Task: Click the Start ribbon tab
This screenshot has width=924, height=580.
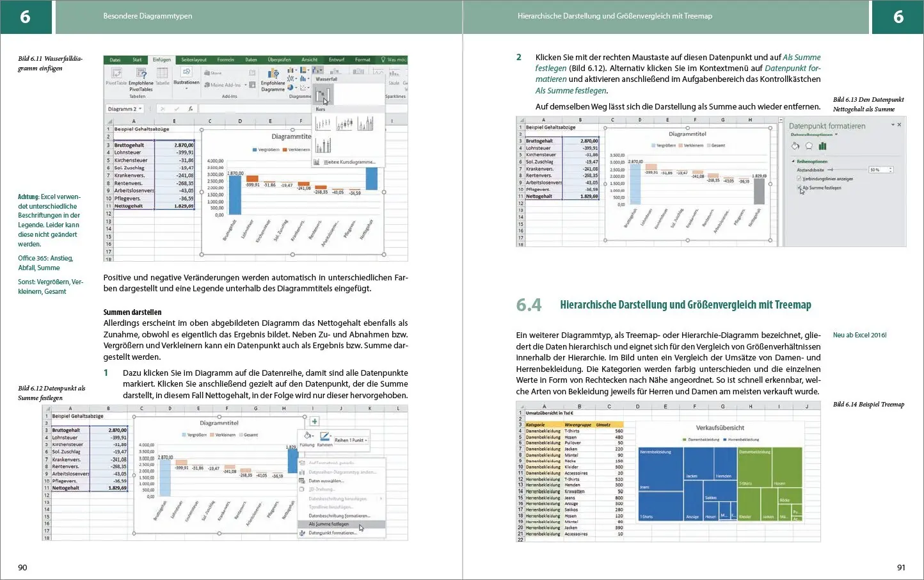Action: pyautogui.click(x=137, y=60)
